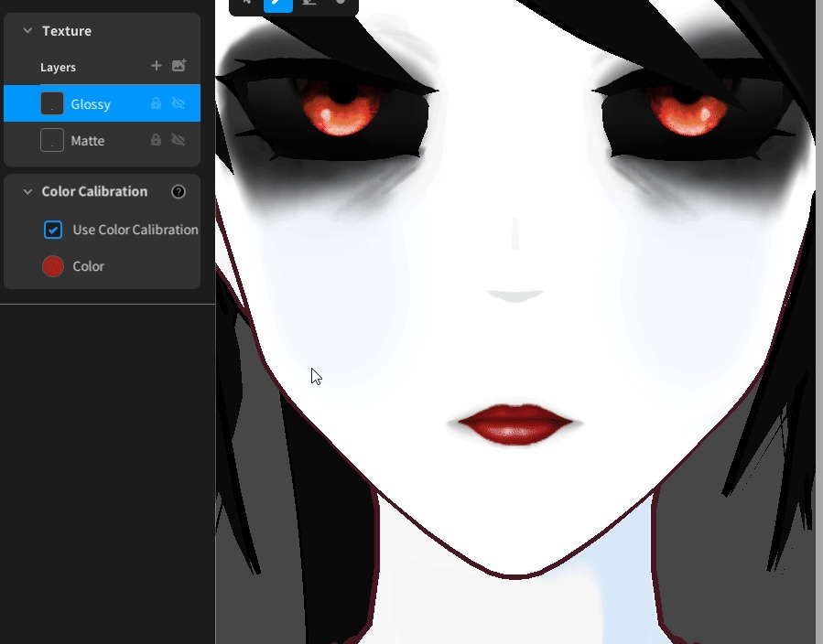
Task: Show the hidden Matte layer
Action: (x=179, y=139)
